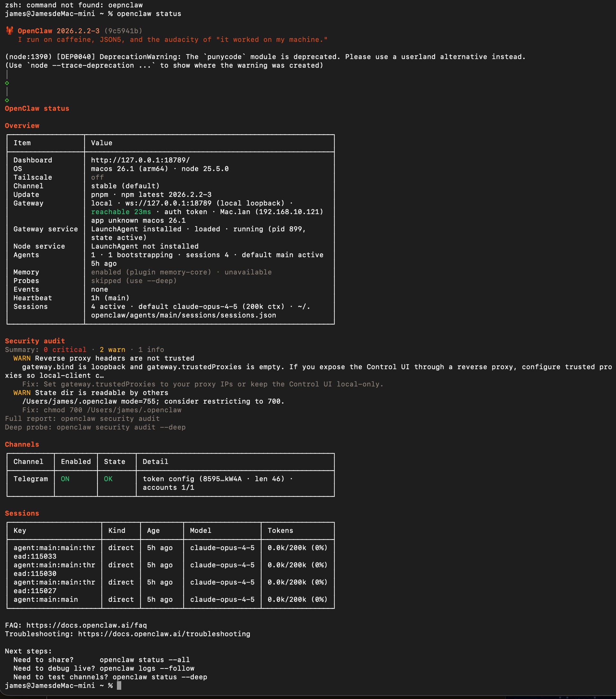Click the Telegram channel OK state
Screen dimensions: 616x699
click(108, 479)
